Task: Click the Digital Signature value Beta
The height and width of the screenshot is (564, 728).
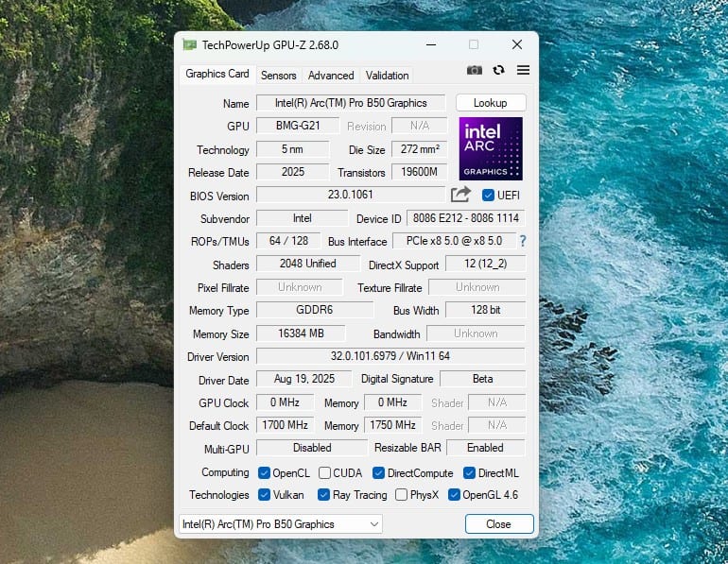Action: [x=483, y=379]
